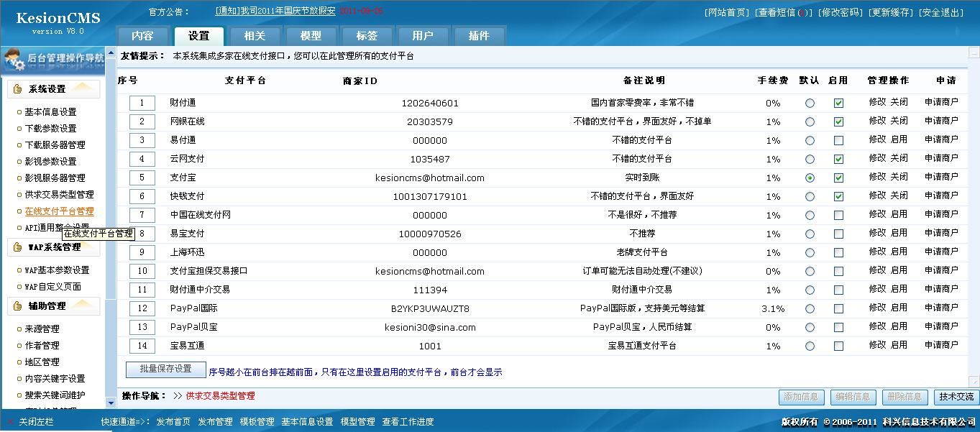Click the bullet icon before 基本信息设置
The width and height of the screenshot is (980, 432).
(x=19, y=113)
